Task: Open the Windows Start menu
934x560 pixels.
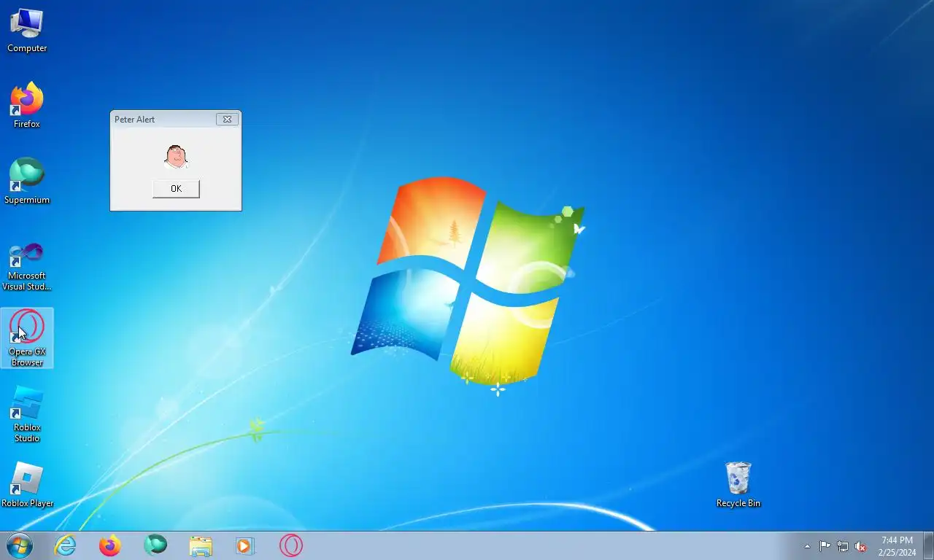Action: 19,545
